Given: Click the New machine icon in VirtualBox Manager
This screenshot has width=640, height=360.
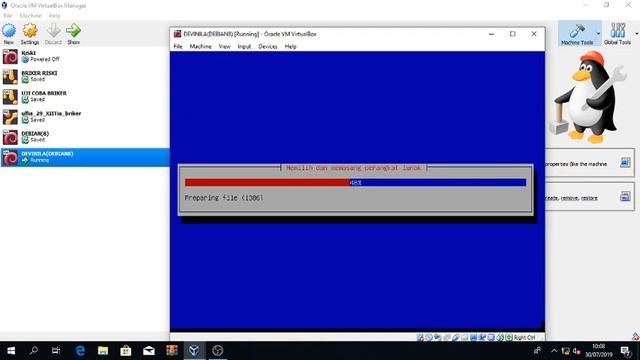Looking at the screenshot, I should coord(9,34).
